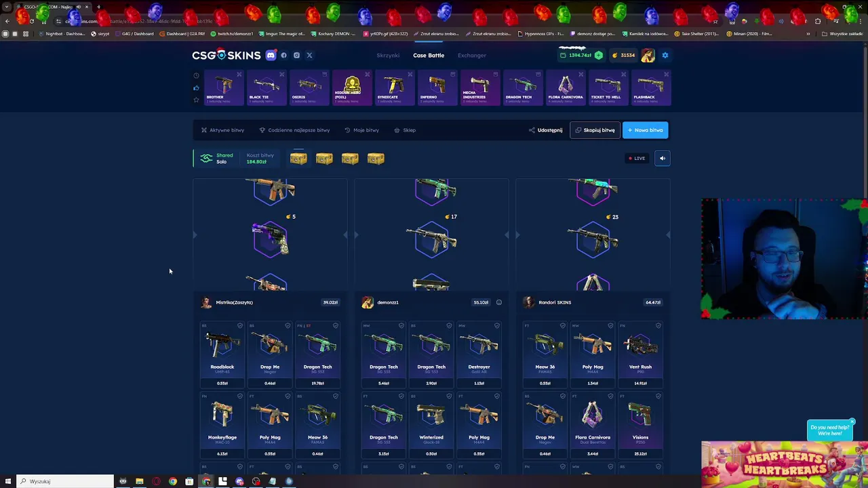Select the third case in the battle

click(350, 159)
